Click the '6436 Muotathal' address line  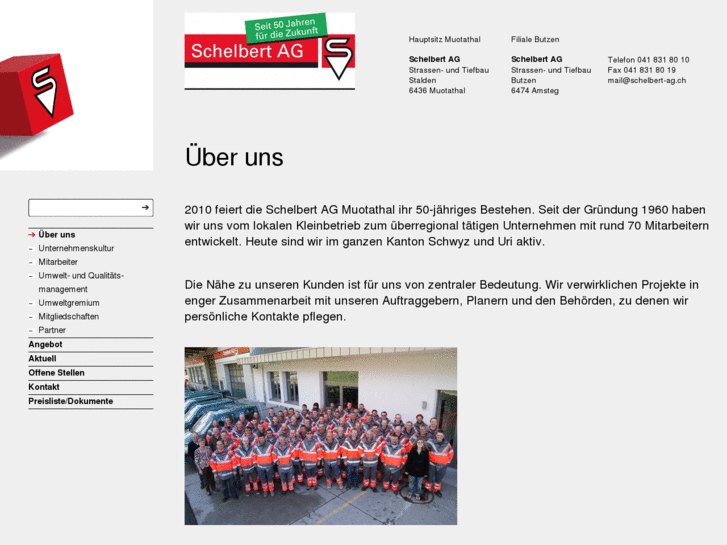click(437, 90)
